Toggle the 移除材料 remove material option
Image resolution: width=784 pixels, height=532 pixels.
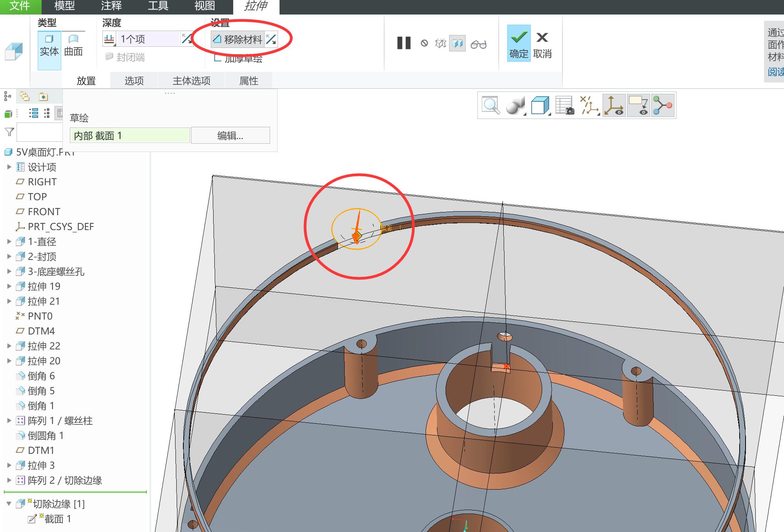[x=238, y=39]
